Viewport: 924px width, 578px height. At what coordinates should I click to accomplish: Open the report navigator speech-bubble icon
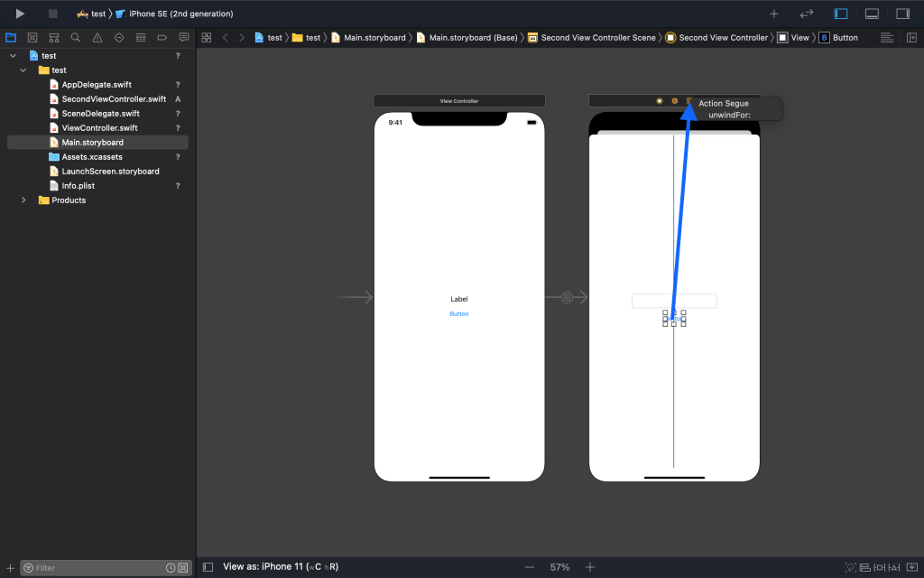[184, 38]
